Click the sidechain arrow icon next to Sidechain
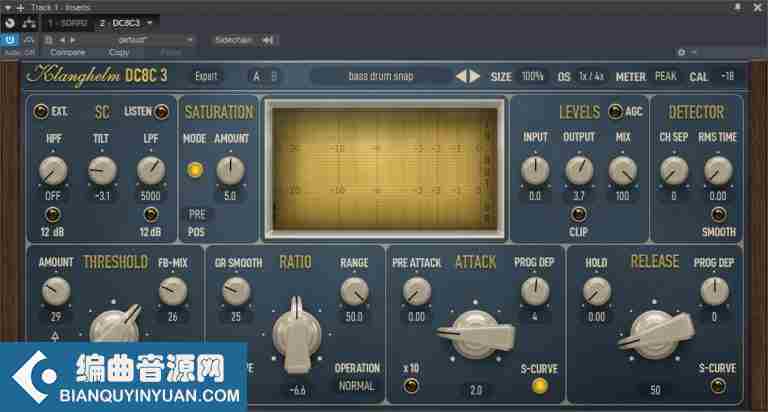 (x=267, y=40)
